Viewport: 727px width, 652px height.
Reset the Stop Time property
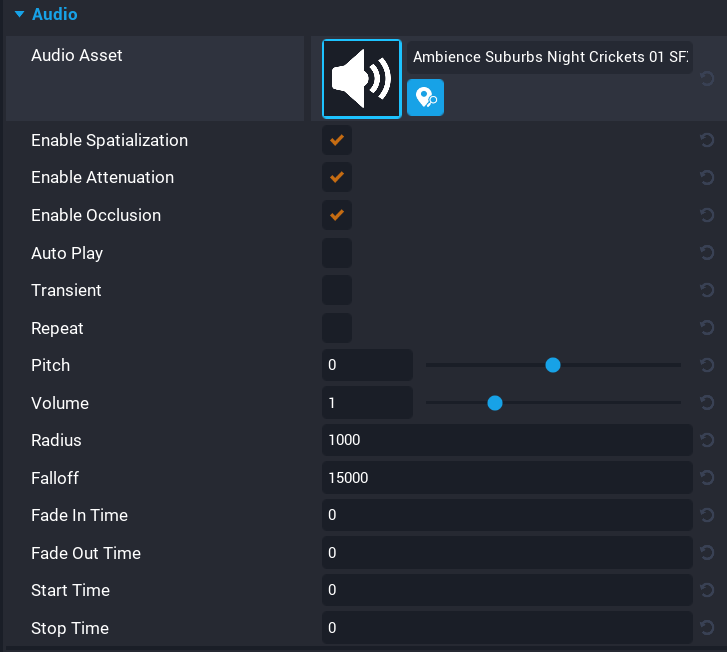(x=707, y=628)
